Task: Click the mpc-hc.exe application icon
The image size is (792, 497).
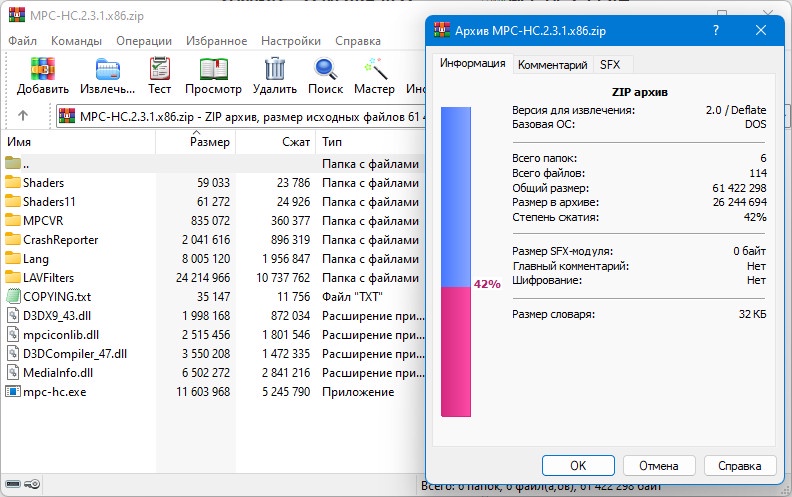Action: [x=13, y=391]
